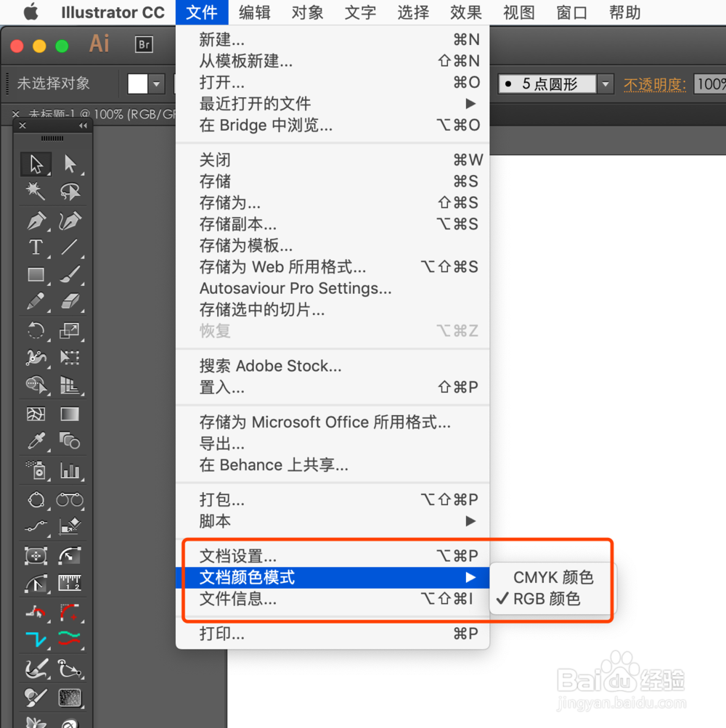Open the 视图 menu

[x=519, y=12]
